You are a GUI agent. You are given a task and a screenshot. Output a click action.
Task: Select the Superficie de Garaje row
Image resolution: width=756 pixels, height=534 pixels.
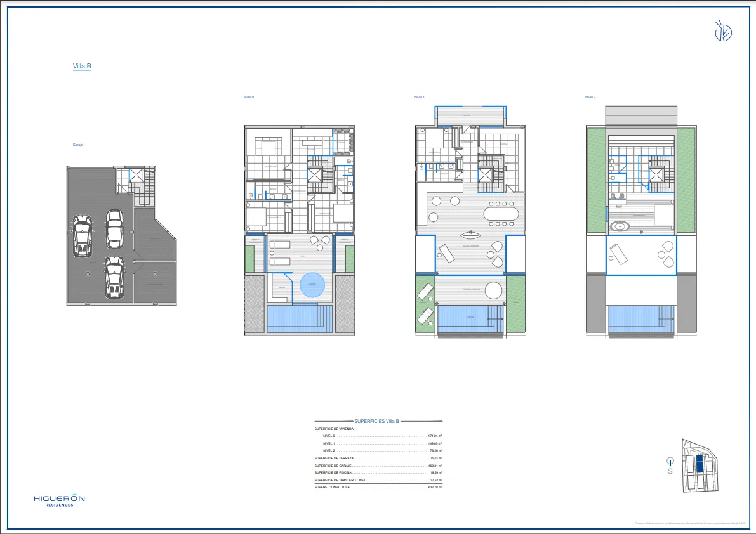378,466
